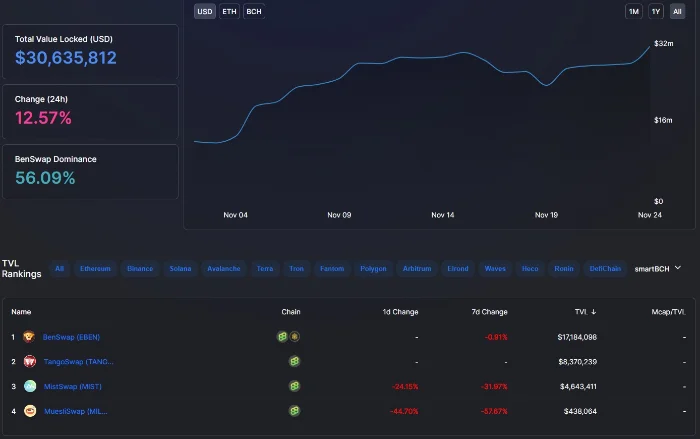Click the BenSwap lion logo icon
Image resolution: width=700 pixels, height=439 pixels.
click(x=29, y=337)
